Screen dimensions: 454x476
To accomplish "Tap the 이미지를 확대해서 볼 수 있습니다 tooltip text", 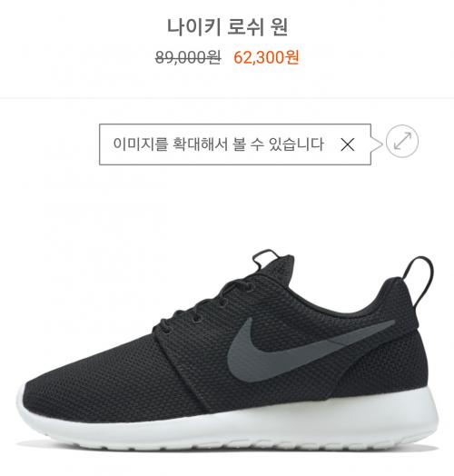I will pyautogui.click(x=218, y=144).
